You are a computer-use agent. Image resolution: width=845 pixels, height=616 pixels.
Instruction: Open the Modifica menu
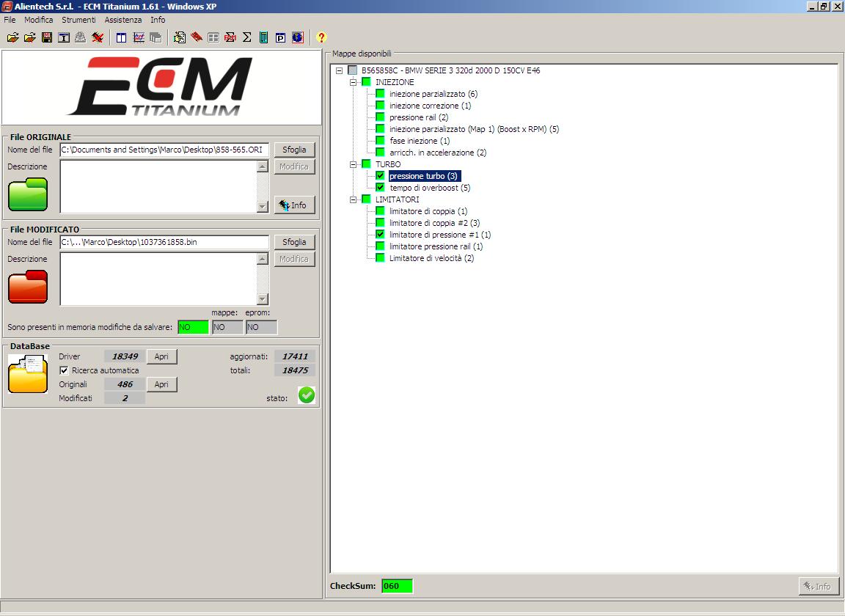(x=39, y=19)
